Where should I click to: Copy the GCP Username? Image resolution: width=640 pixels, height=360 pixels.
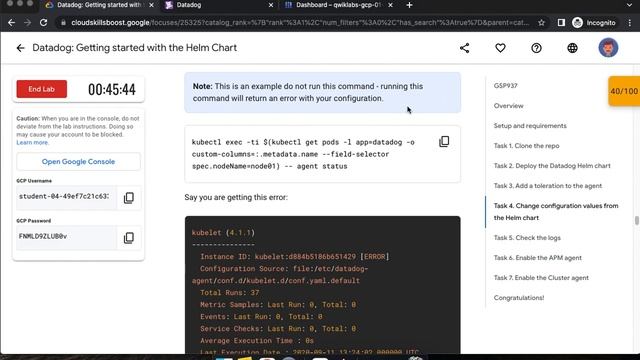129,198
